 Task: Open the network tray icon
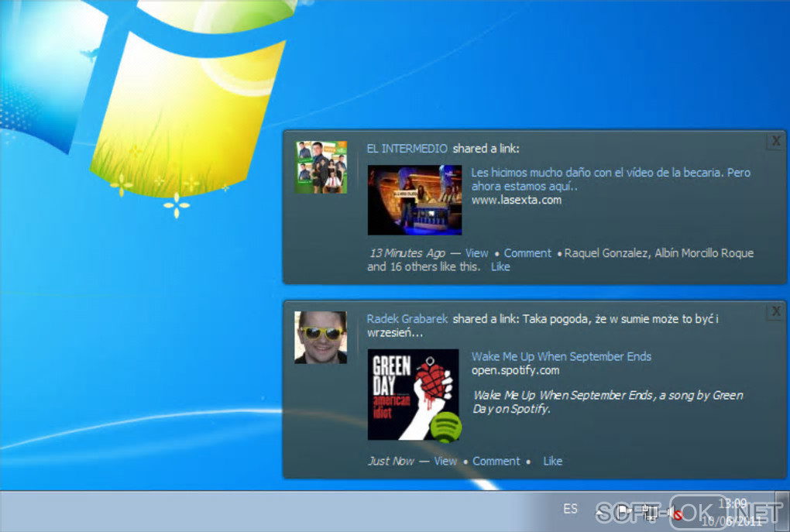point(651,513)
